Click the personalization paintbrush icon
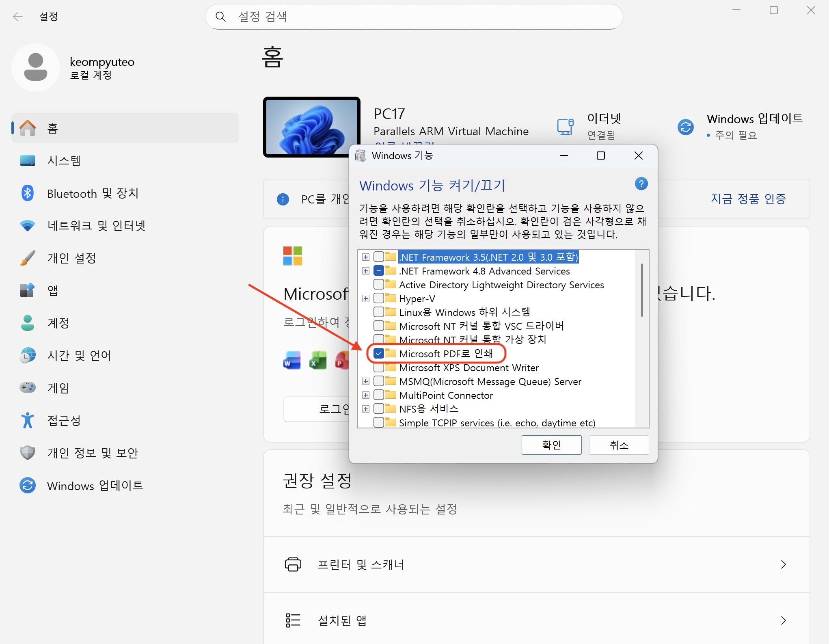The image size is (829, 644). tap(28, 258)
